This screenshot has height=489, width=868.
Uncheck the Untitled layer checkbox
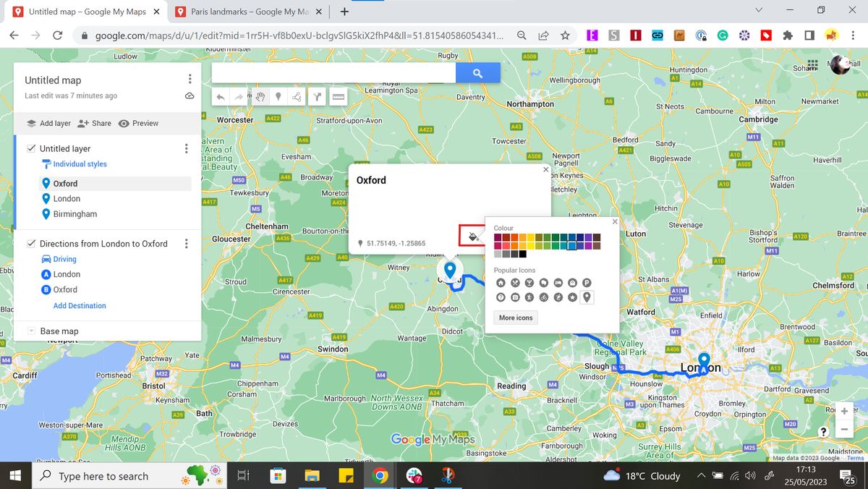pyautogui.click(x=30, y=148)
